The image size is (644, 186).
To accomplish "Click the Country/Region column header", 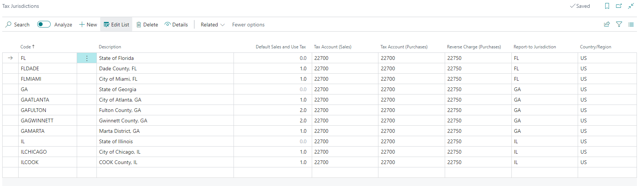I will coord(595,47).
